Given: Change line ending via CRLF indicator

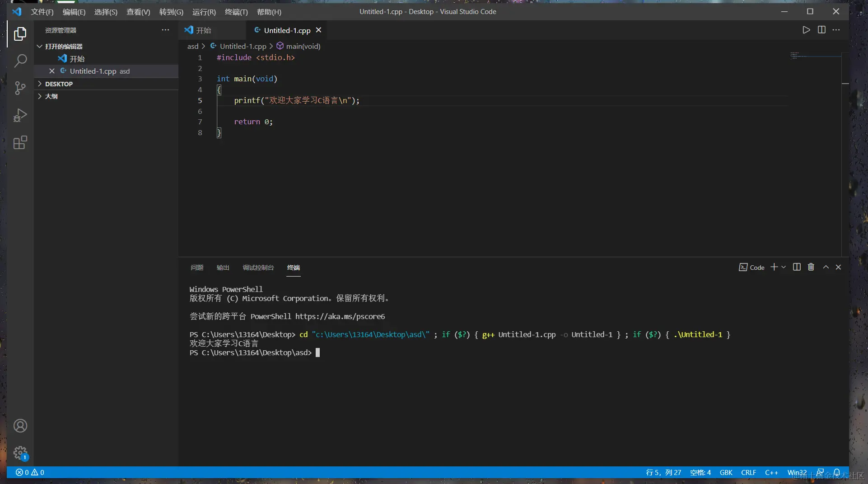Looking at the screenshot, I should pos(748,473).
